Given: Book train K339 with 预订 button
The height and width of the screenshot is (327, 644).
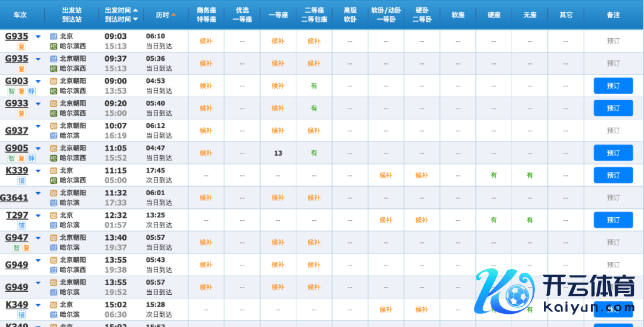Looking at the screenshot, I should pyautogui.click(x=613, y=175).
